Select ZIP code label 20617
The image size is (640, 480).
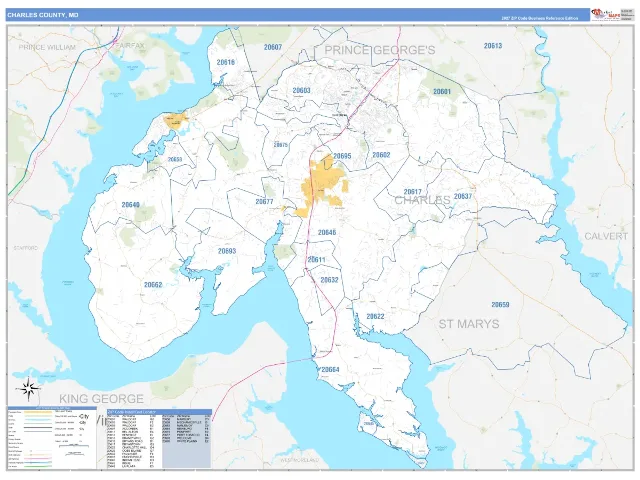412,192
